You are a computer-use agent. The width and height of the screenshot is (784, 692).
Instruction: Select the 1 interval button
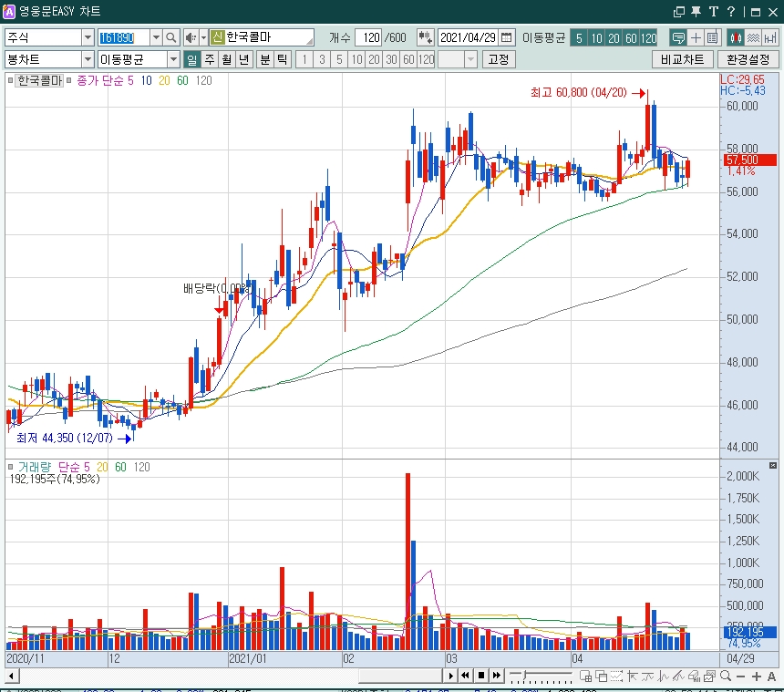click(x=304, y=59)
